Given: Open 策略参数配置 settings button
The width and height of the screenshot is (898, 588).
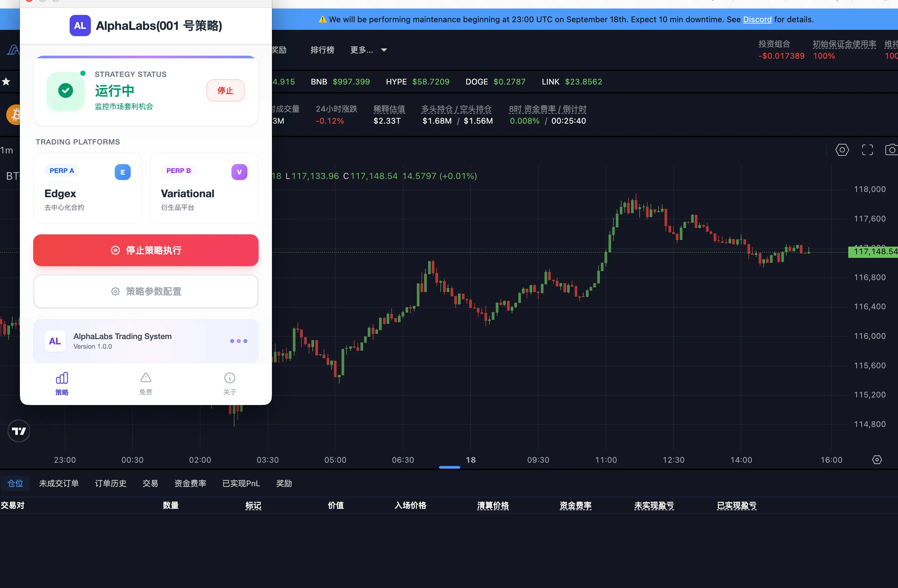Looking at the screenshot, I should click(x=146, y=291).
